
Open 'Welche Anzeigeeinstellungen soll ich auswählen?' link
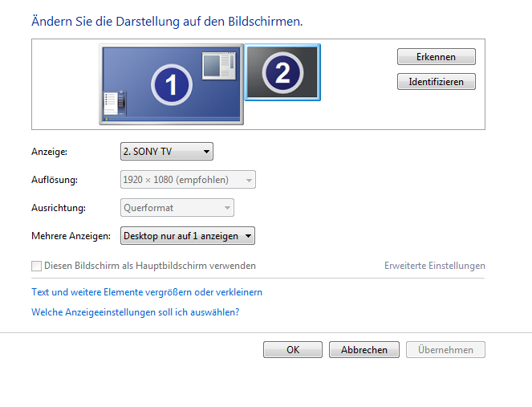click(136, 312)
